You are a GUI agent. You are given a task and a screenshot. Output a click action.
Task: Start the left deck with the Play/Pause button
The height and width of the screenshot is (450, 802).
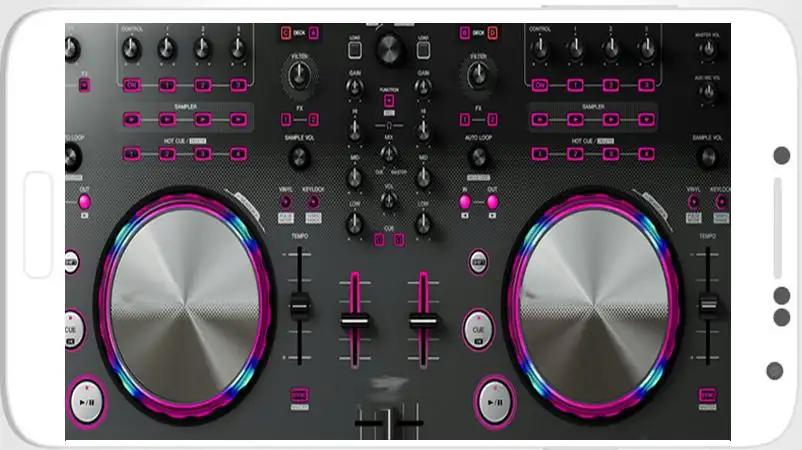tap(86, 402)
